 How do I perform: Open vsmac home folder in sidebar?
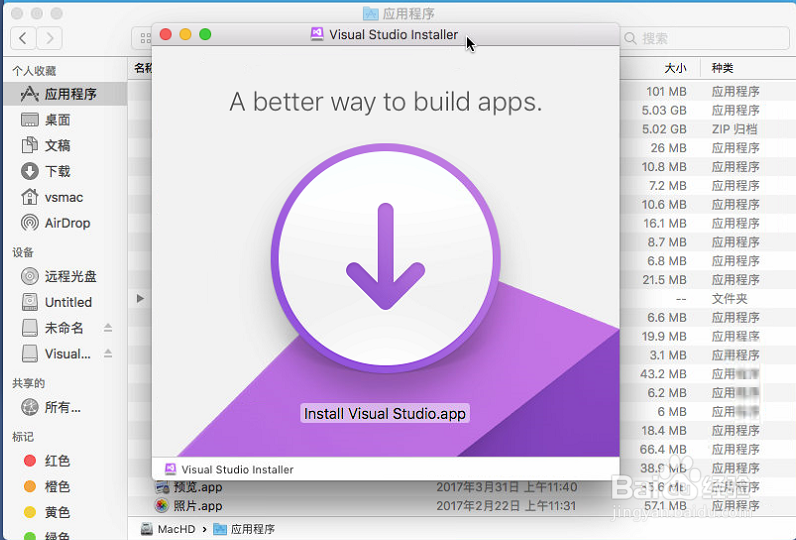65,197
